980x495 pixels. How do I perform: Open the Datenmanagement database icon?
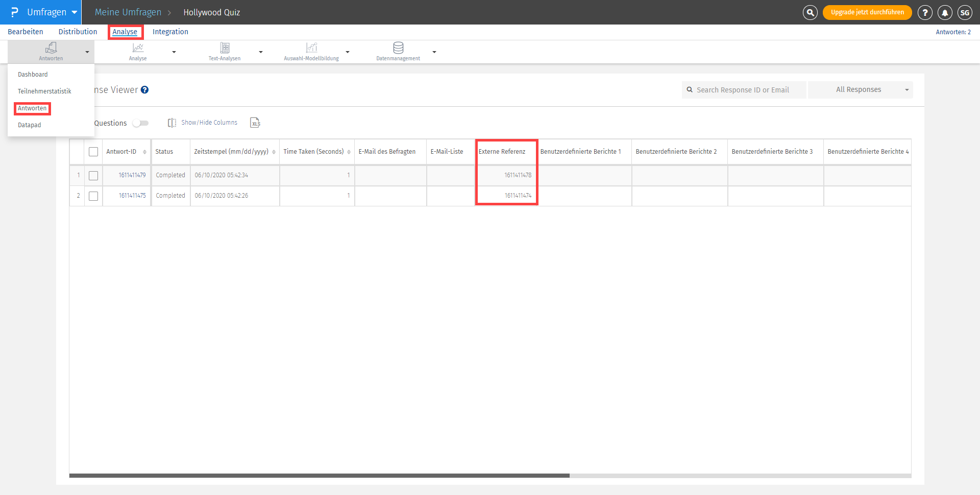pyautogui.click(x=398, y=48)
